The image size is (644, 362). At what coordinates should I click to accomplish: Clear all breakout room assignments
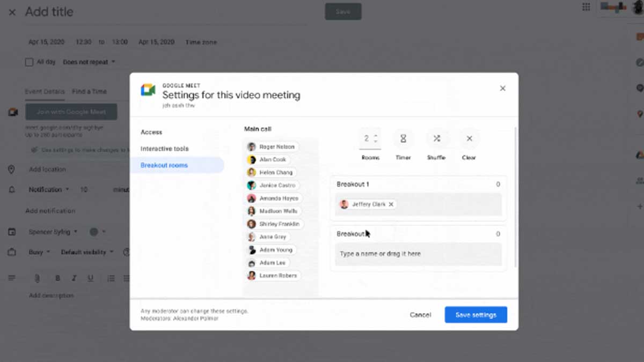(469, 138)
